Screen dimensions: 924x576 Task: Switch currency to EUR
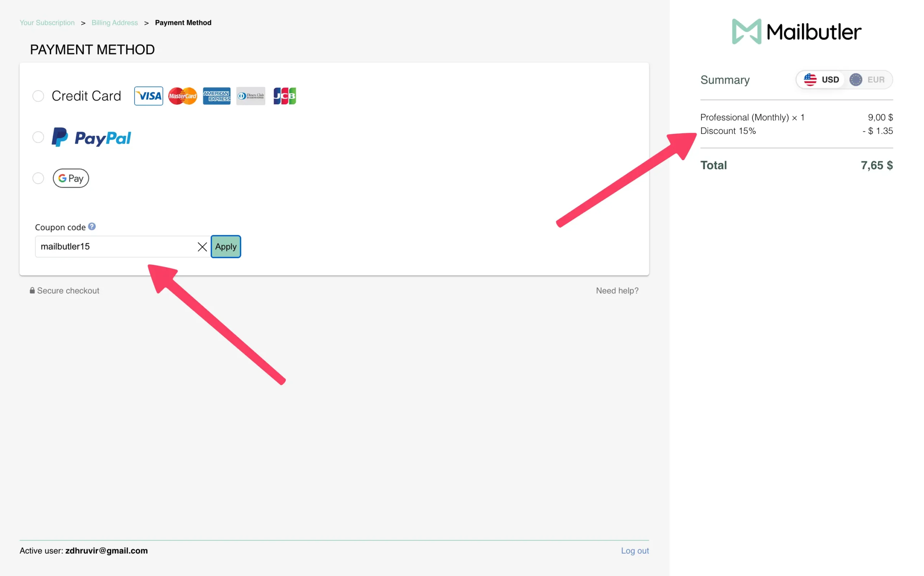point(868,80)
